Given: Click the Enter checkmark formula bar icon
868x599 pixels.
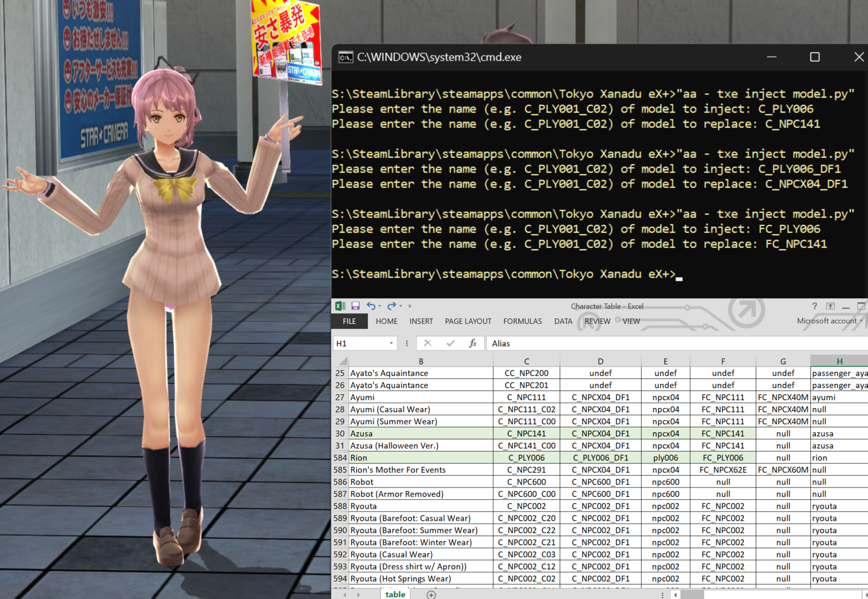Looking at the screenshot, I should click(x=450, y=343).
